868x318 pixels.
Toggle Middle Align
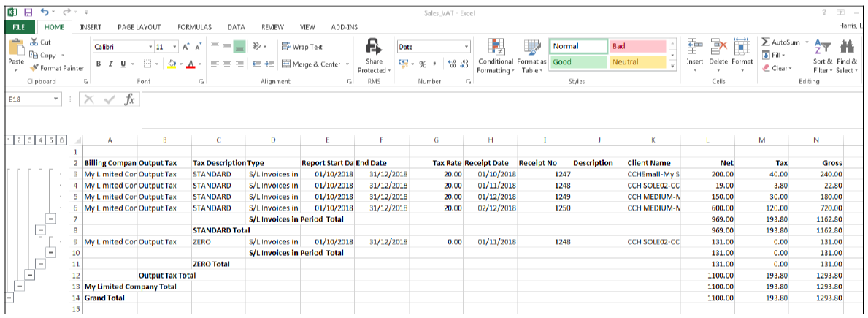[227, 47]
